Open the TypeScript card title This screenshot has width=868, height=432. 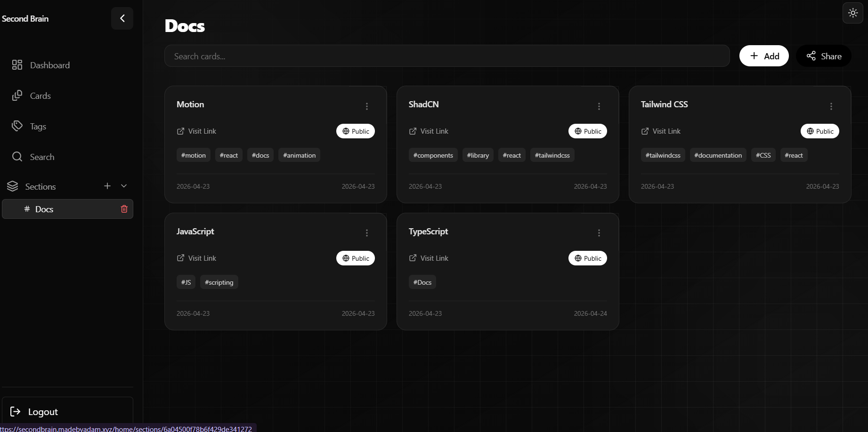pyautogui.click(x=429, y=232)
